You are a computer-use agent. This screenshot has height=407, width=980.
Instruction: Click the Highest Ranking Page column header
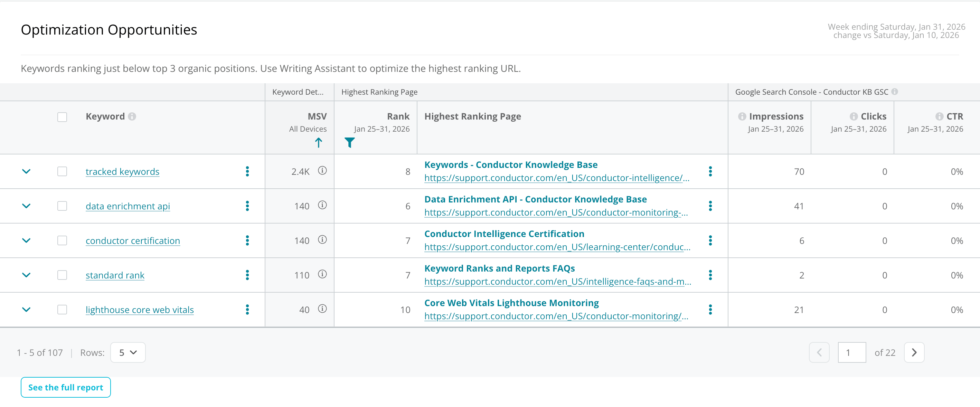(472, 116)
